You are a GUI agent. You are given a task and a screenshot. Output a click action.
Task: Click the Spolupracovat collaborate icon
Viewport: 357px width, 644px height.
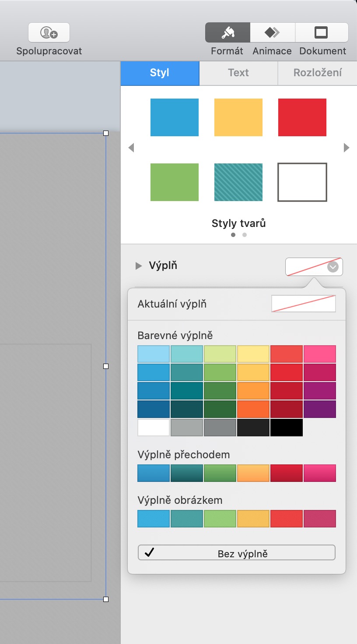(49, 33)
